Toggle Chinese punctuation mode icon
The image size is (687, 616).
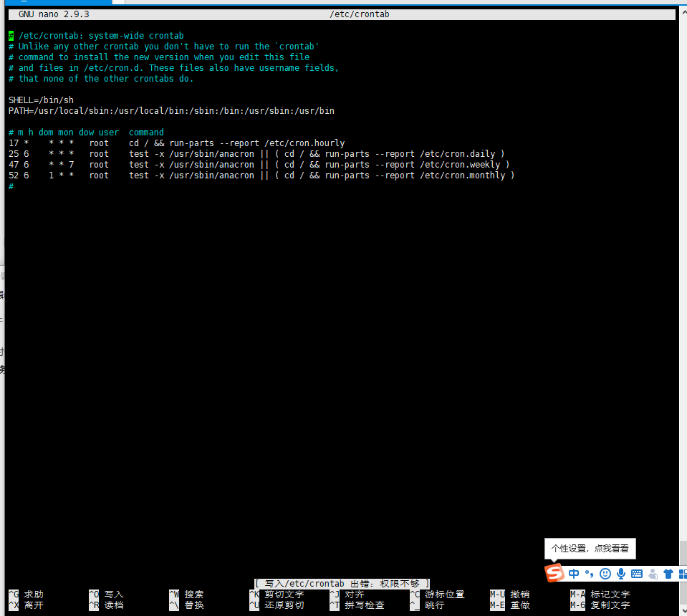pyautogui.click(x=590, y=574)
